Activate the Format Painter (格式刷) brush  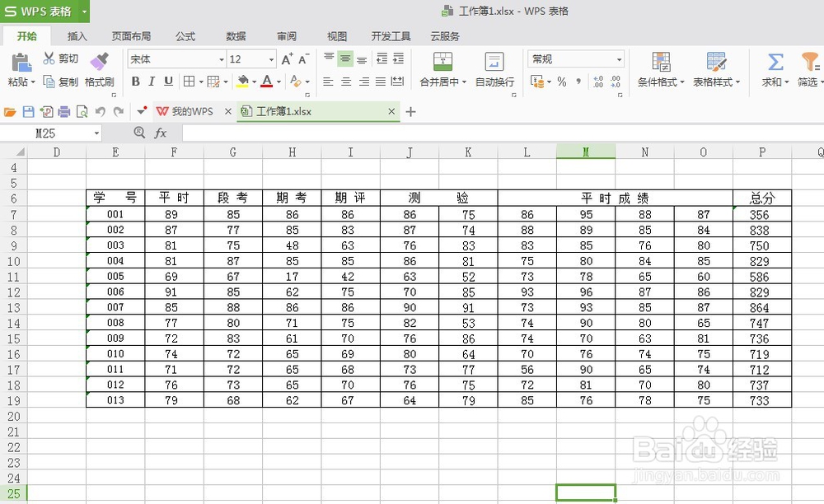pos(99,70)
